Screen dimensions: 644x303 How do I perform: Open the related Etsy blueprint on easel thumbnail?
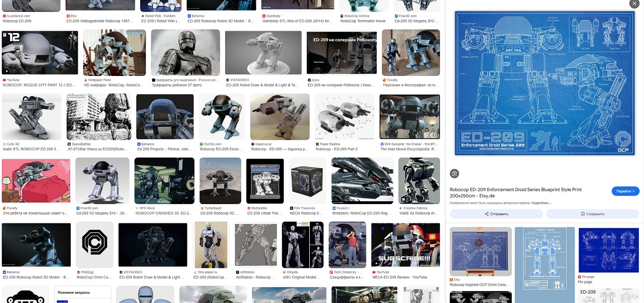click(x=480, y=251)
